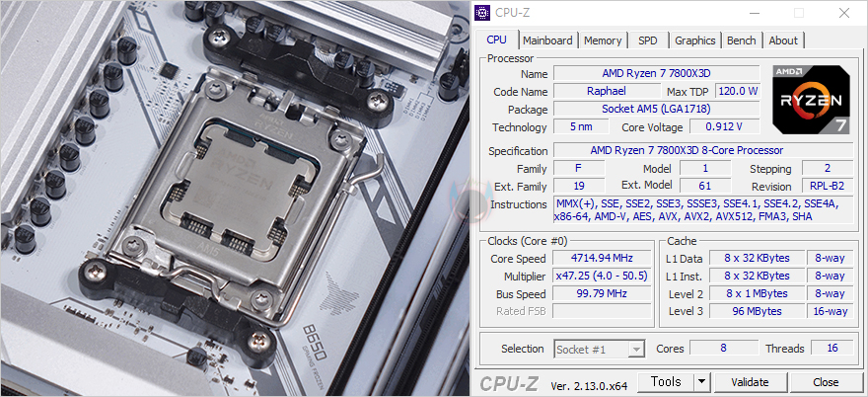Click the Name field AMD Ryzen 7 7800X3D
The width and height of the screenshot is (868, 397).
(657, 73)
